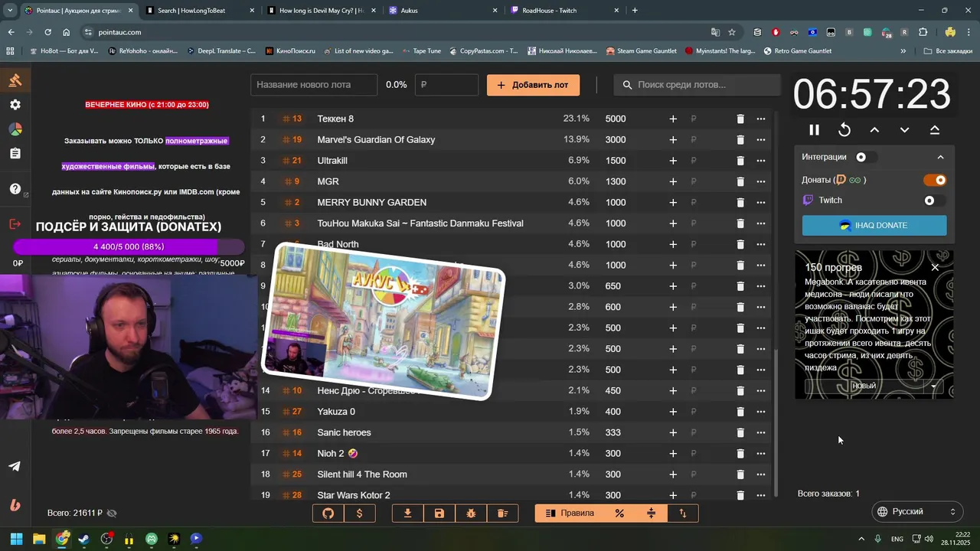
Task: Open the browser tab search dropdown arrow
Action: 11,11
